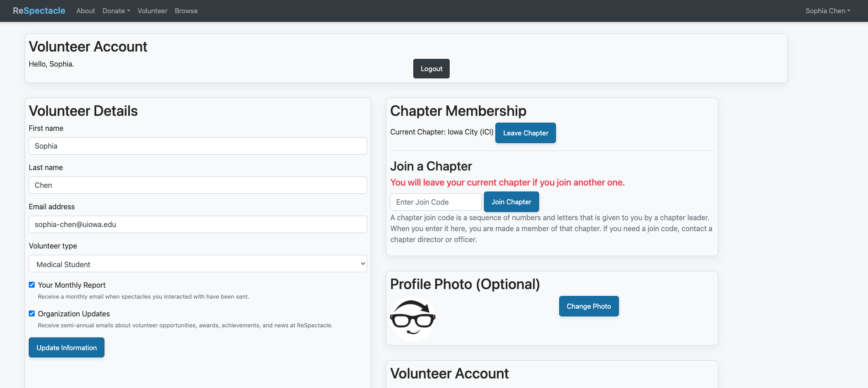Click the 'Volunteer Details' heading

coord(83,111)
